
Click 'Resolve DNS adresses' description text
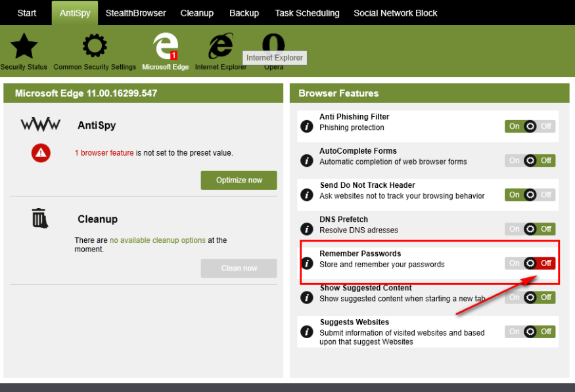pos(359,230)
